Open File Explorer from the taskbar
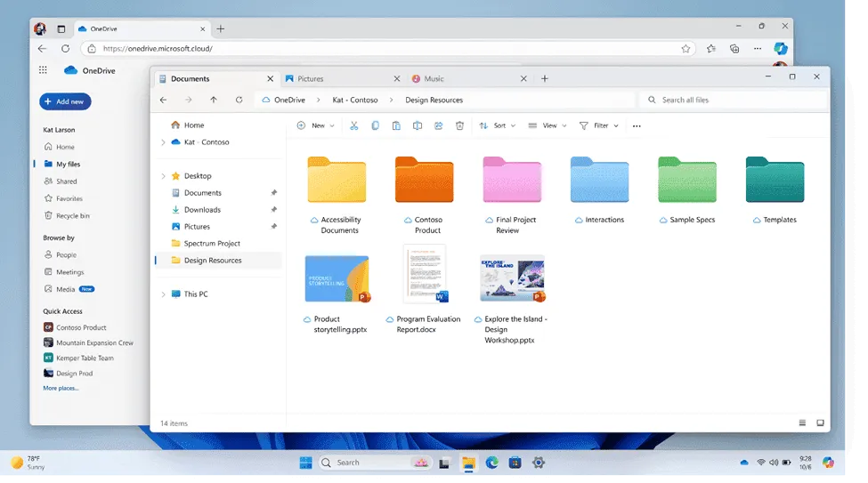The width and height of the screenshot is (868, 483). pyautogui.click(x=469, y=463)
